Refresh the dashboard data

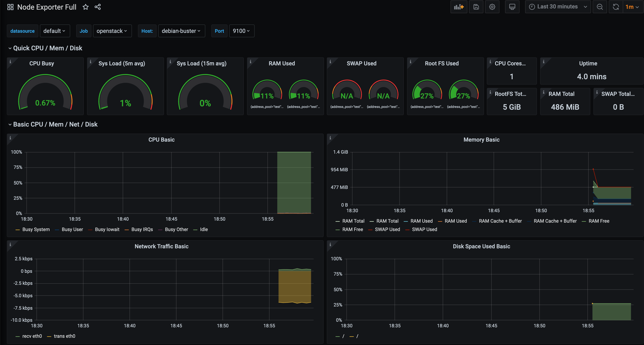coord(616,7)
